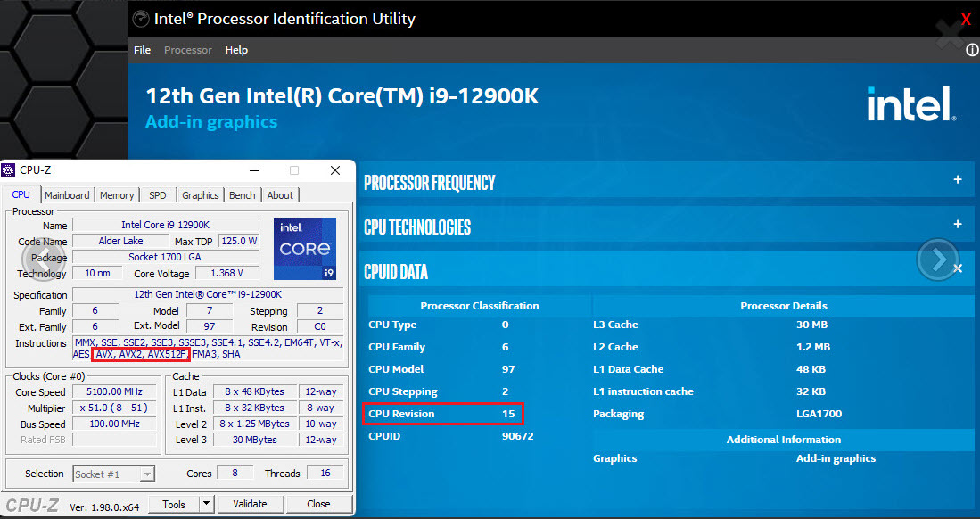Click the intel logo in the blue banner
Screen dimensions: 980x519
[910, 103]
